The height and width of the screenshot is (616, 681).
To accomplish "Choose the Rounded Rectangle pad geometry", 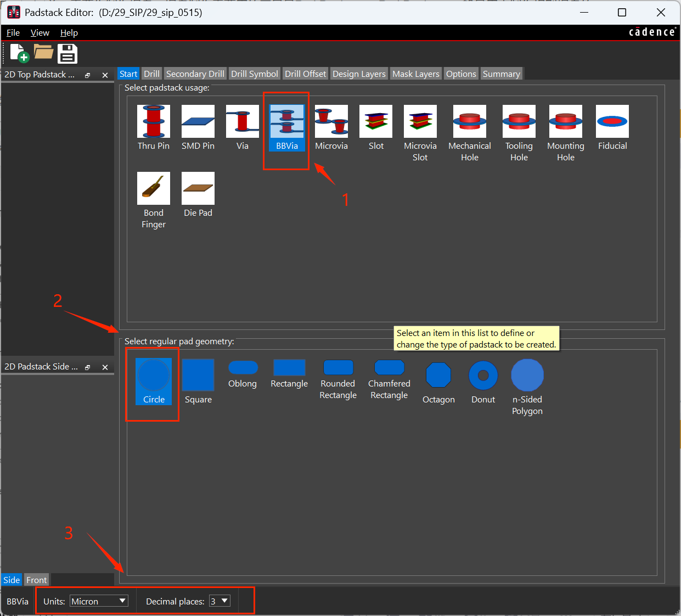I will [x=338, y=379].
